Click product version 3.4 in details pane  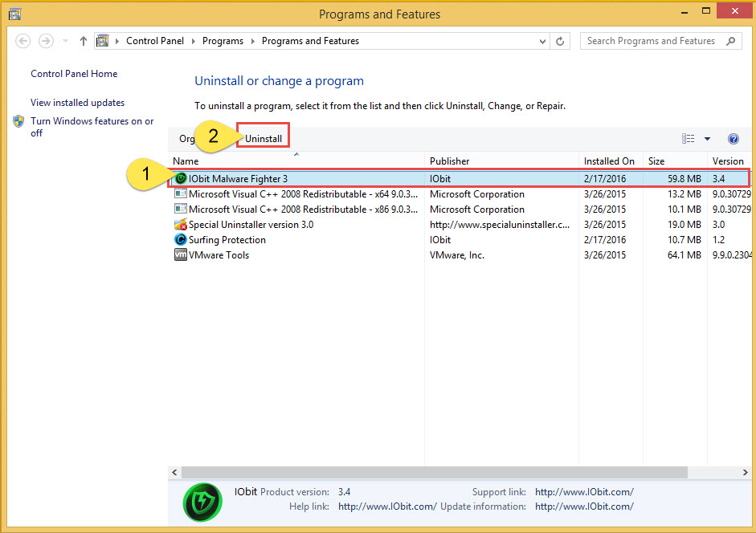(344, 492)
